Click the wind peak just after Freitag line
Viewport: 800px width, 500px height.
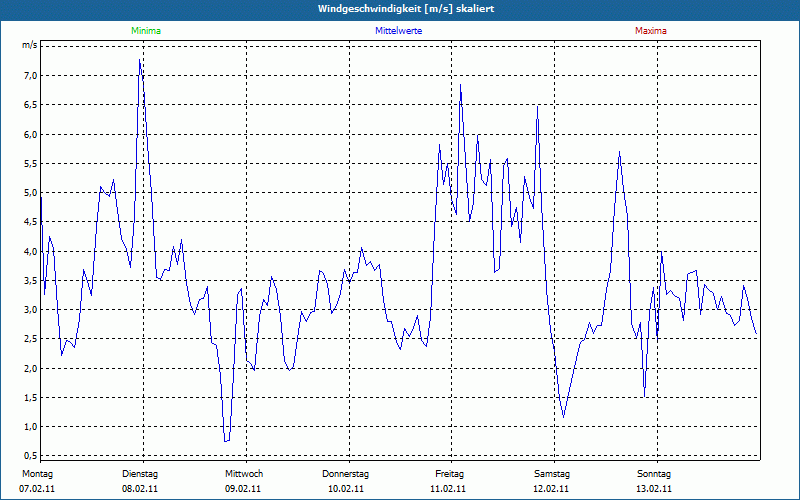(x=460, y=85)
